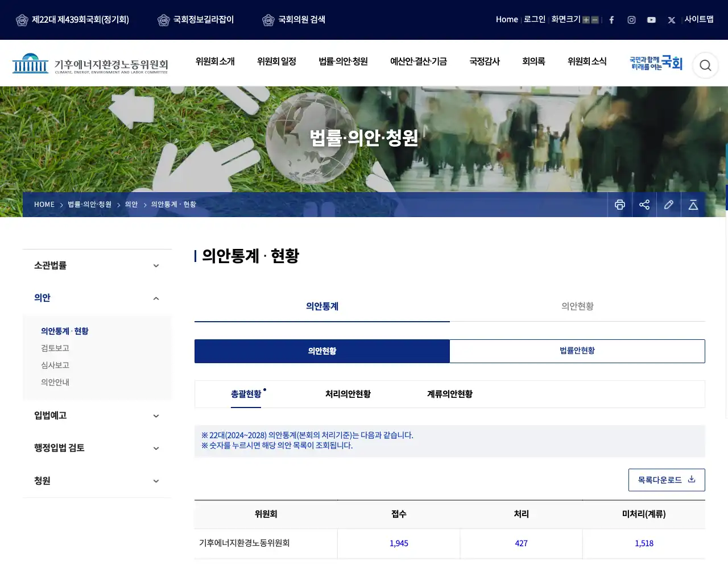Image resolution: width=728 pixels, height=582 pixels.
Task: Decrease screen size with minus icon
Action: pos(595,20)
